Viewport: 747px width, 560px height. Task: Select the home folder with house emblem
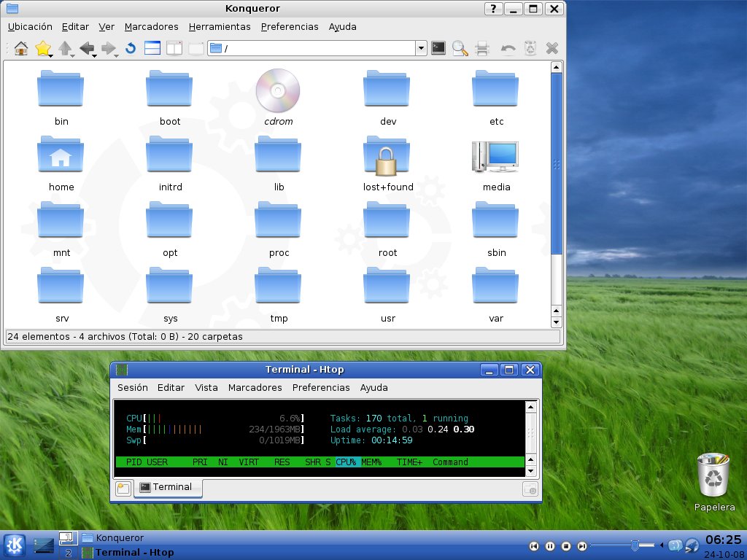(61, 155)
